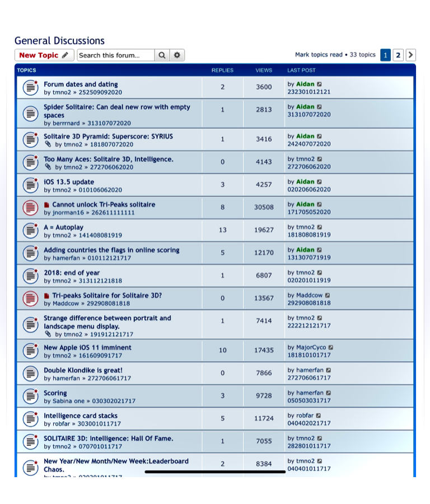Screen dimensions: 430x504
Task: Open topic iOS 13.5 update
Action: tap(69, 182)
